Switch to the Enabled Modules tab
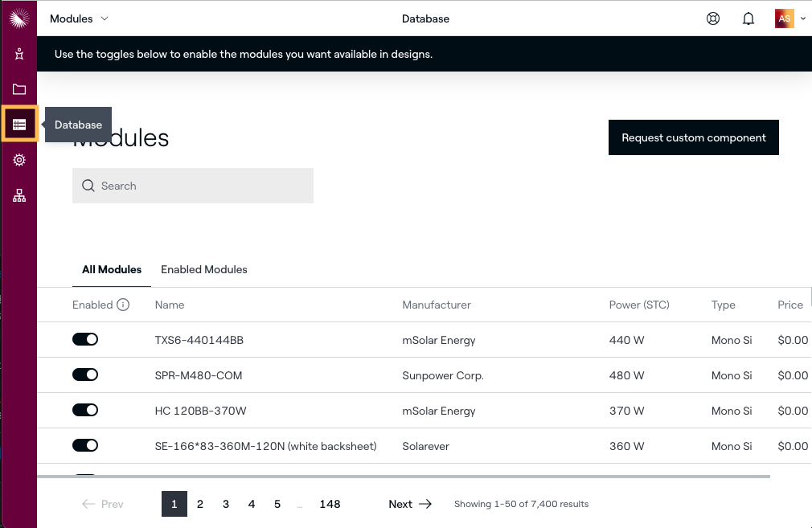This screenshot has width=812, height=528. click(204, 269)
